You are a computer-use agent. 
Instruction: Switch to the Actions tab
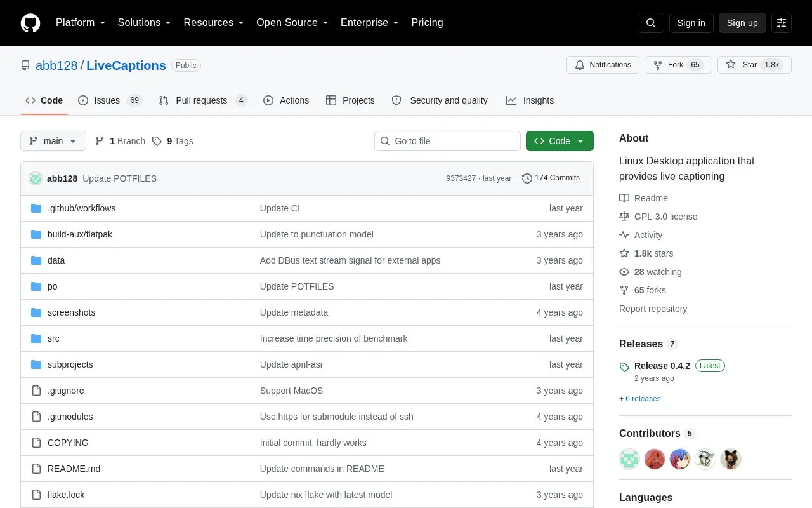pos(286,100)
